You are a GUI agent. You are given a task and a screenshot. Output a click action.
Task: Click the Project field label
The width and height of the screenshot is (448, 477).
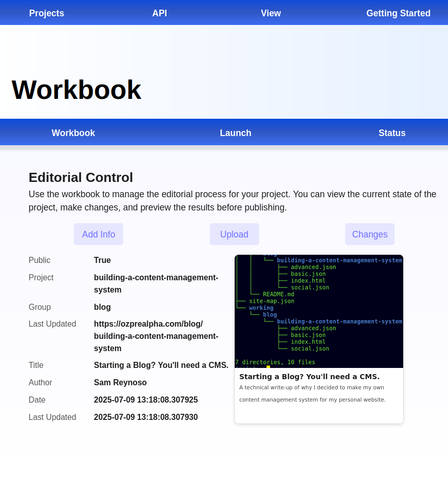(41, 277)
